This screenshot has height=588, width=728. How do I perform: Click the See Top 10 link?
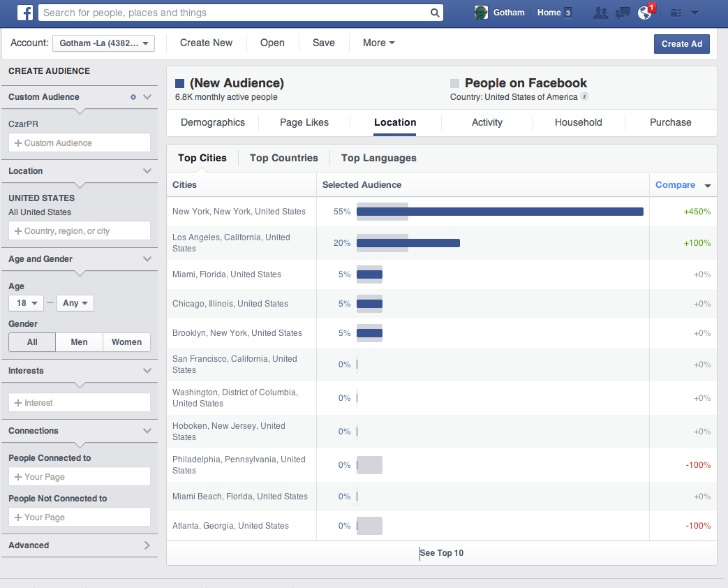(442, 553)
